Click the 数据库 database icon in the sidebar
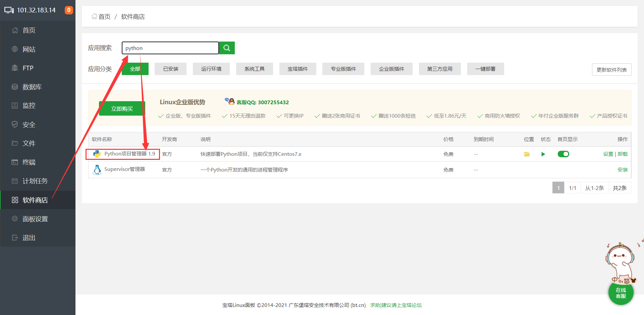 tap(15, 87)
